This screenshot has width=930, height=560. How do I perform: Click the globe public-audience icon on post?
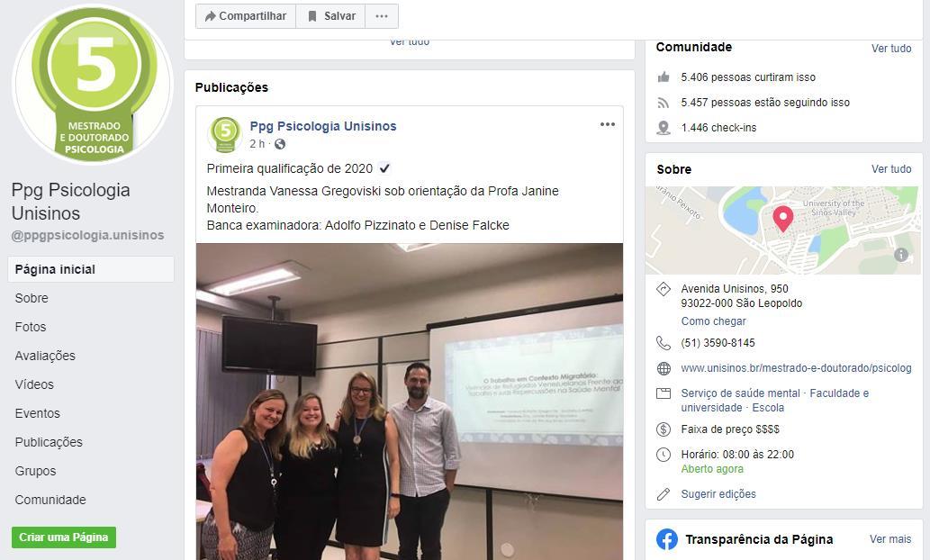(x=280, y=144)
